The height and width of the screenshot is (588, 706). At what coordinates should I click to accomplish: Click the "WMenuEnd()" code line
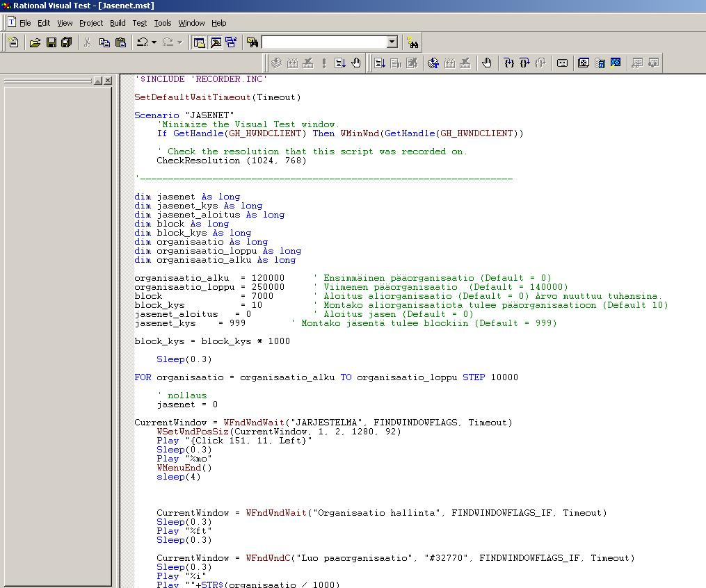point(184,468)
